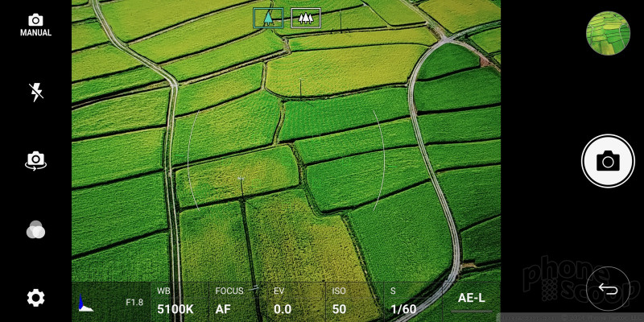Select the wide-angle triple tree lens

click(x=306, y=18)
